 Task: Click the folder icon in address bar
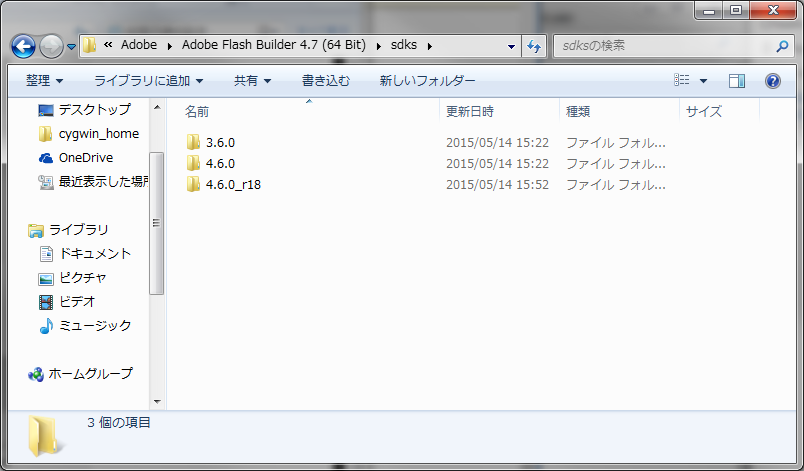(x=89, y=45)
